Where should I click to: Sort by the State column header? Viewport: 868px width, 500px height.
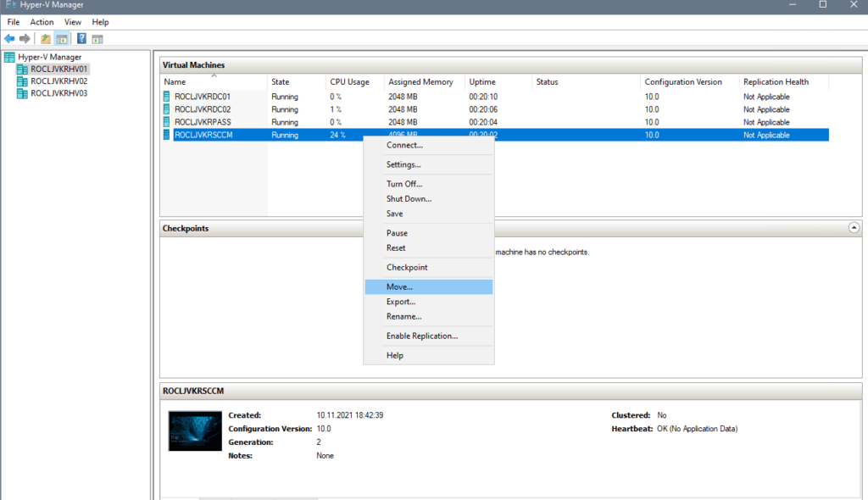[x=296, y=82]
